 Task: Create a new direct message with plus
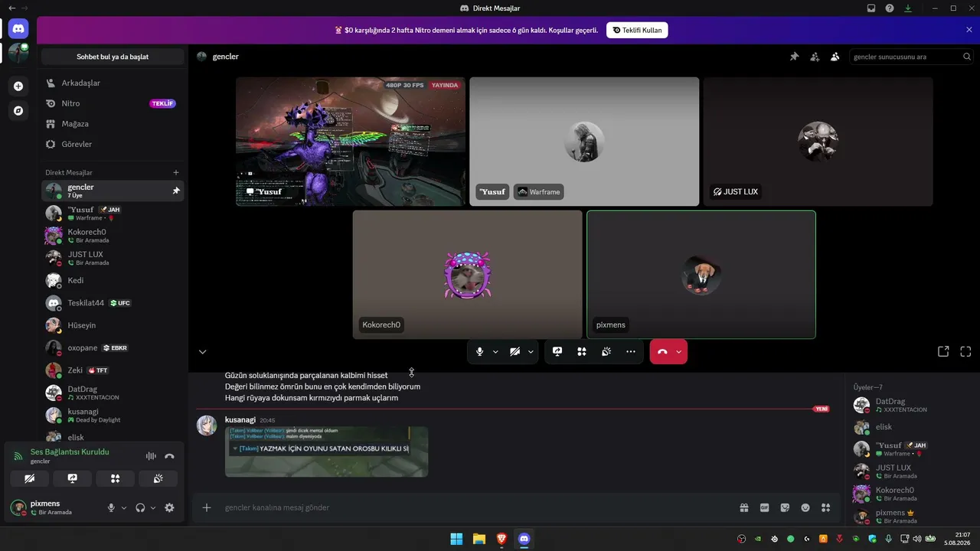176,173
